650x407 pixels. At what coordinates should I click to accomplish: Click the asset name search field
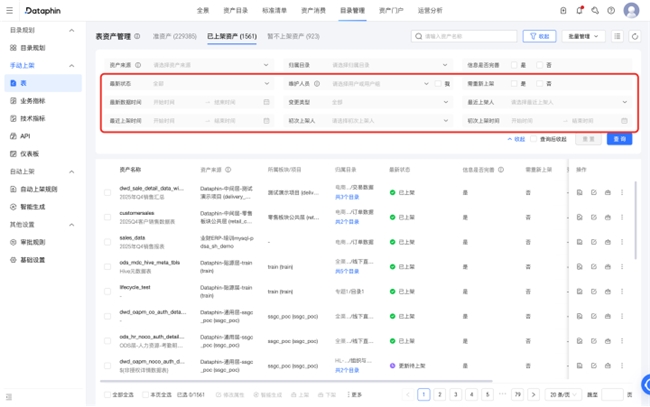pyautogui.click(x=465, y=36)
